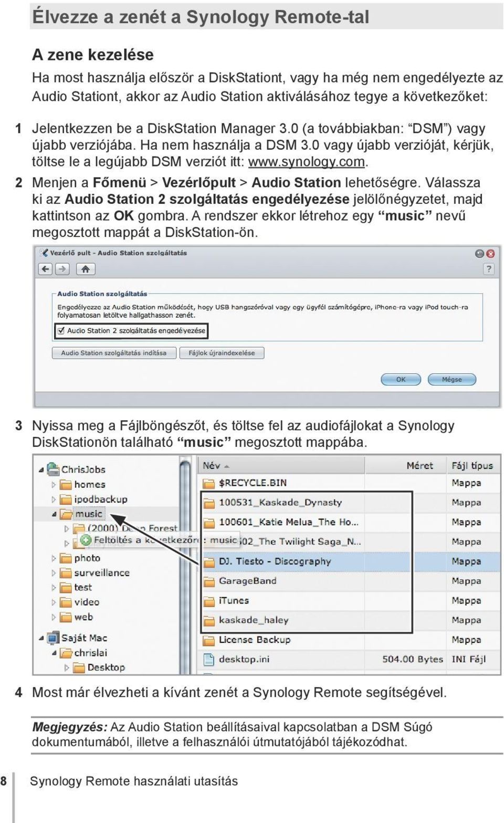Go back with the left arrow button

[46, 269]
